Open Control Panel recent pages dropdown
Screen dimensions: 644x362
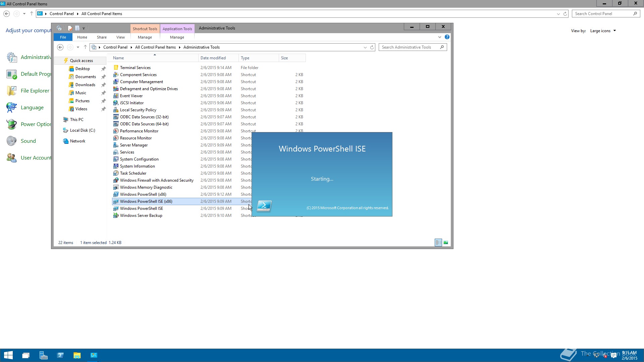24,14
